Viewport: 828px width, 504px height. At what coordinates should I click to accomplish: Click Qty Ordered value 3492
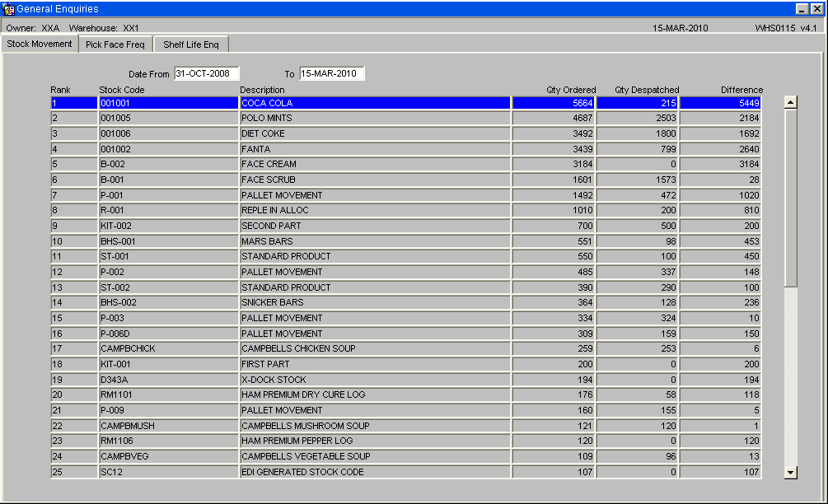point(554,133)
